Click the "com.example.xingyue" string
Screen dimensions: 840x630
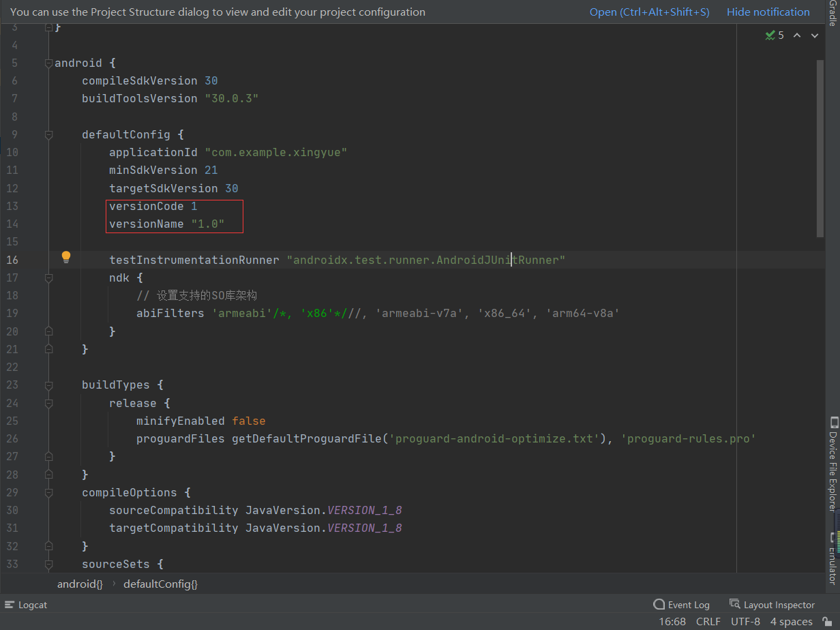(276, 152)
